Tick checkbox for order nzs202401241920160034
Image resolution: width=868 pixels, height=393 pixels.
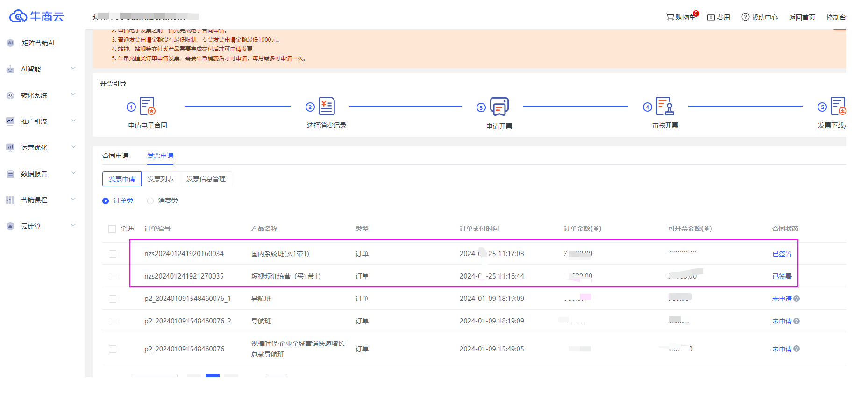click(x=113, y=254)
